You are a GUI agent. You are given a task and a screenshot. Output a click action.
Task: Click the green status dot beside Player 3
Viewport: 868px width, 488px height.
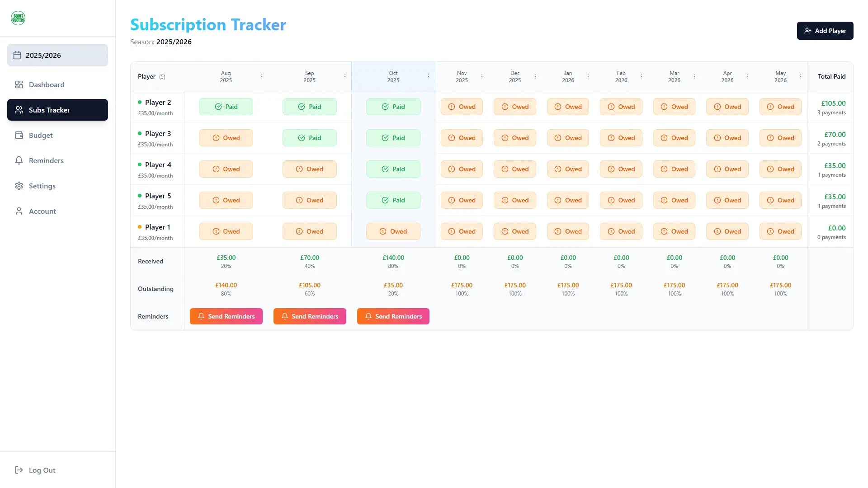click(140, 134)
